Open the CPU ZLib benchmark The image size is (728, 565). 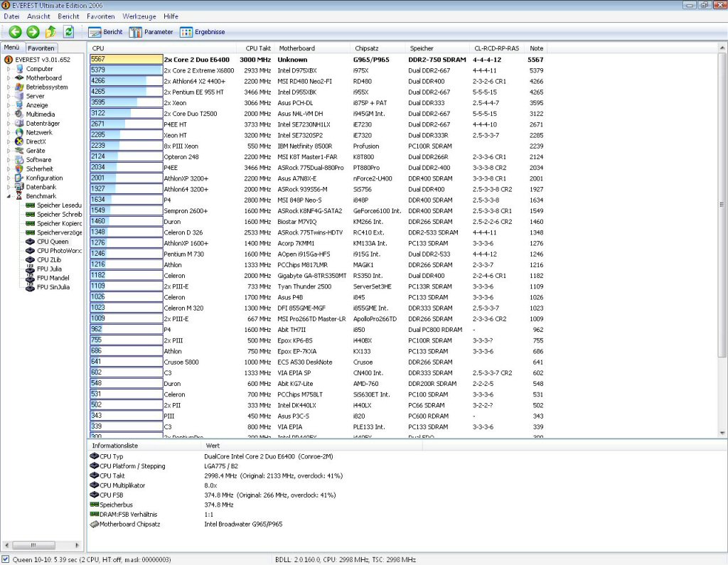tap(43, 260)
